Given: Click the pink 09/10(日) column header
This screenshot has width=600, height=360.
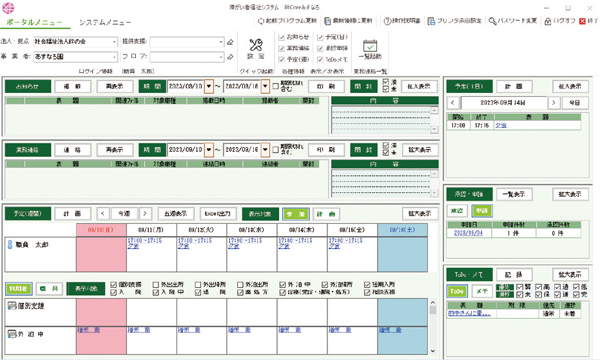Looking at the screenshot, I should click(101, 230).
